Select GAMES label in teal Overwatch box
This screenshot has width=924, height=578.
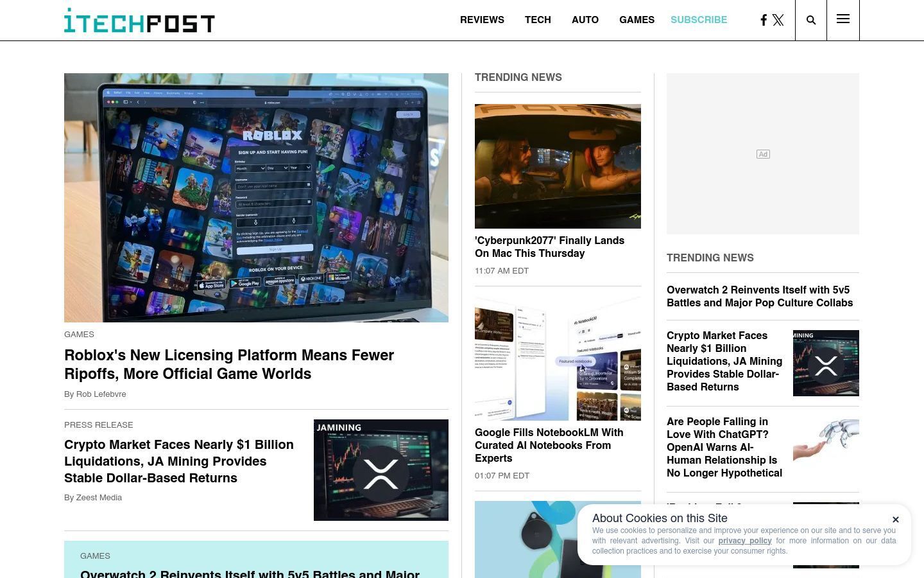click(95, 556)
